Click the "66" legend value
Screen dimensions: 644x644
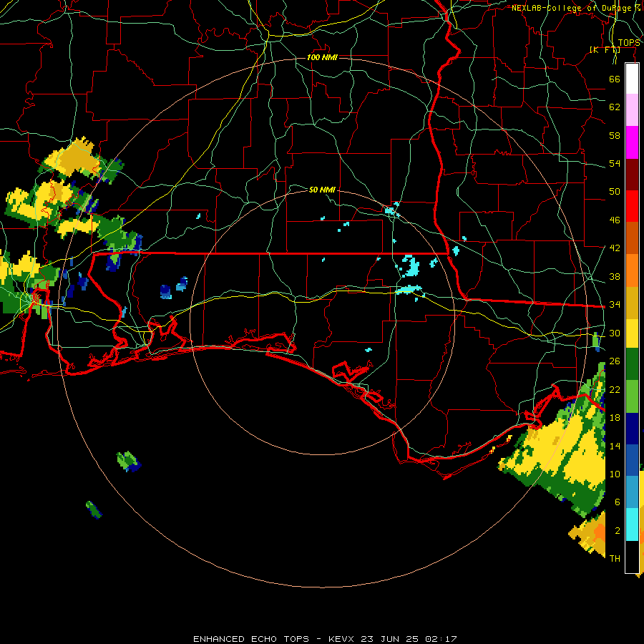615,79
